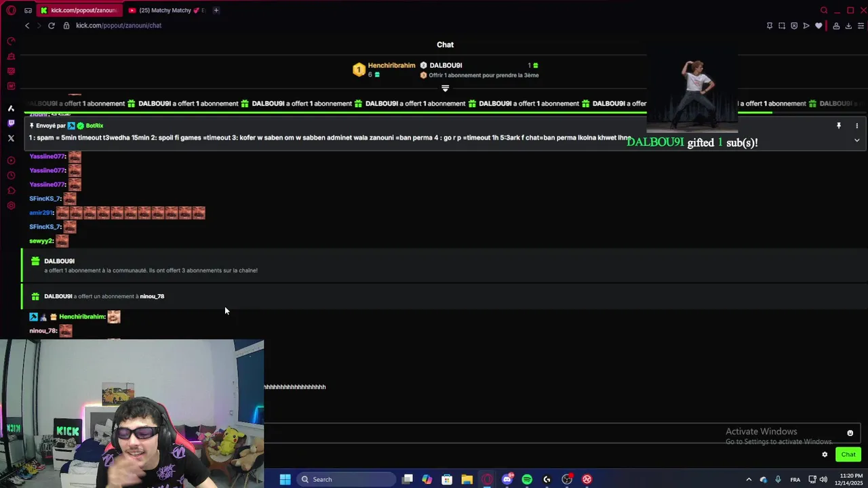Open the clock showing 11:20 PM
This screenshot has width=868, height=488.
[848, 479]
